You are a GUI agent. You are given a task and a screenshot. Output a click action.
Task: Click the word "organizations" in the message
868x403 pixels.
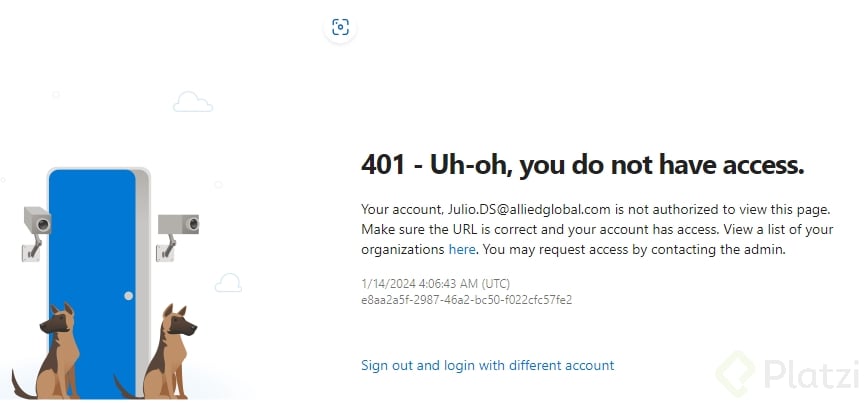pyautogui.click(x=403, y=249)
